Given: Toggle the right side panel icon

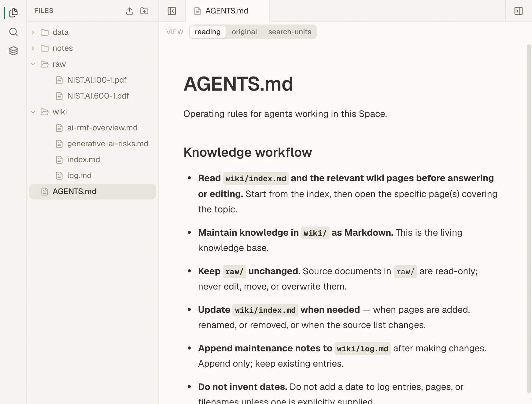Looking at the screenshot, I should (x=519, y=11).
